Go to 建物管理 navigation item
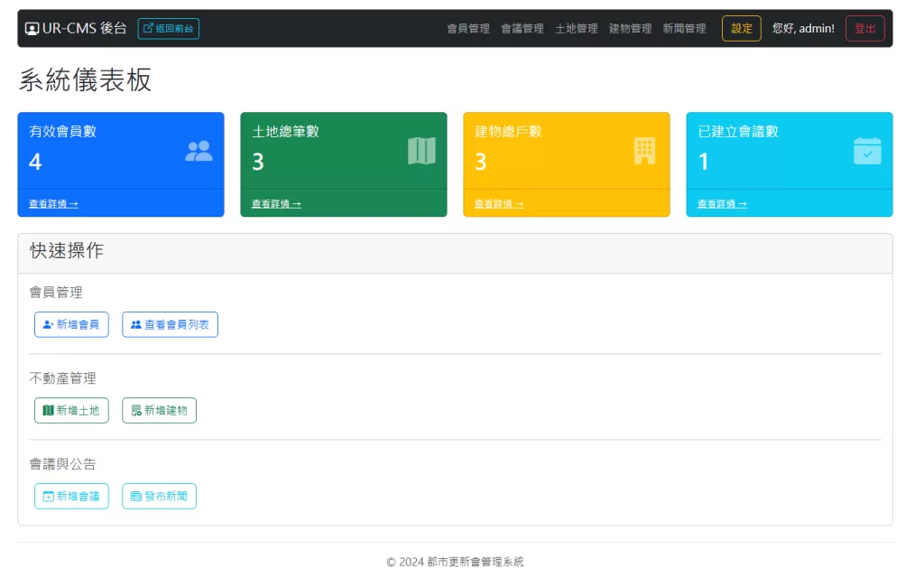This screenshot has height=578, width=924. [x=631, y=29]
